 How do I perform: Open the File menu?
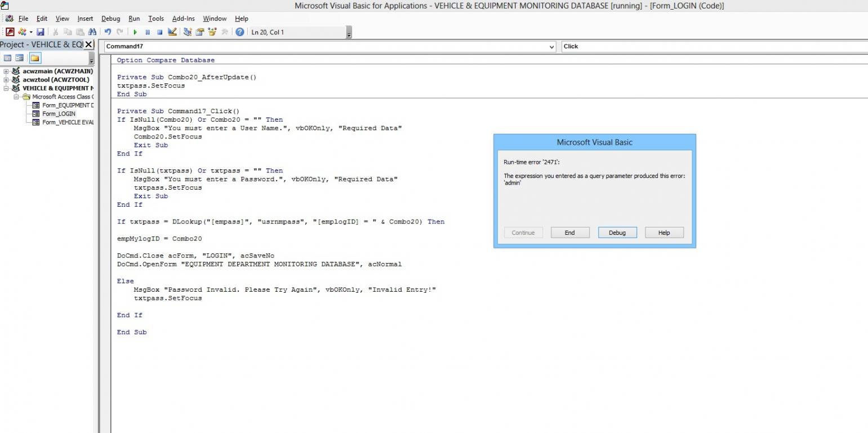pos(24,19)
